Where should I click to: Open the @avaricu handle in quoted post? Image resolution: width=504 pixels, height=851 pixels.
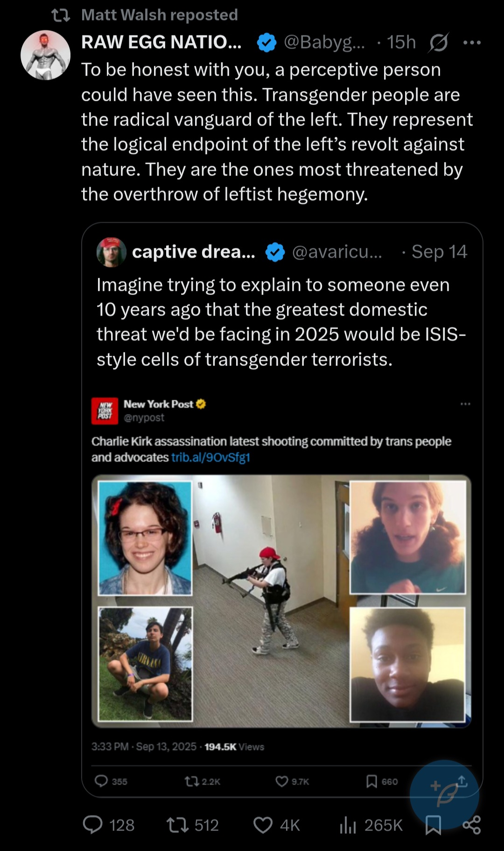point(337,252)
